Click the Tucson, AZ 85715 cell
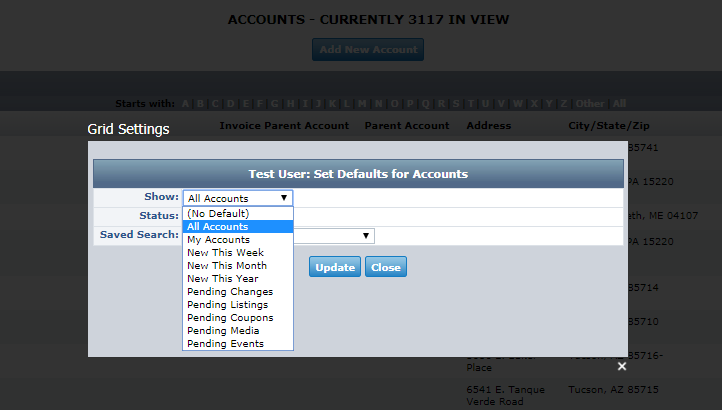This screenshot has width=722, height=410. [613, 390]
